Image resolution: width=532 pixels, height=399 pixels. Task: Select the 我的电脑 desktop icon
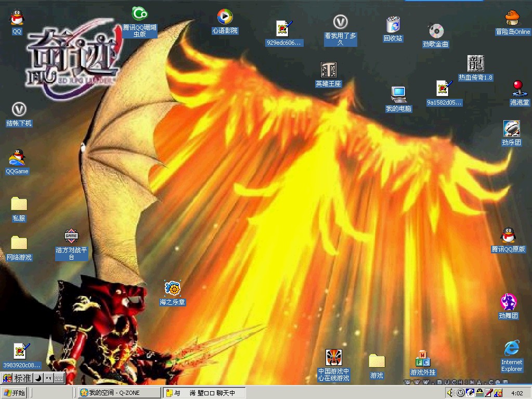(398, 95)
